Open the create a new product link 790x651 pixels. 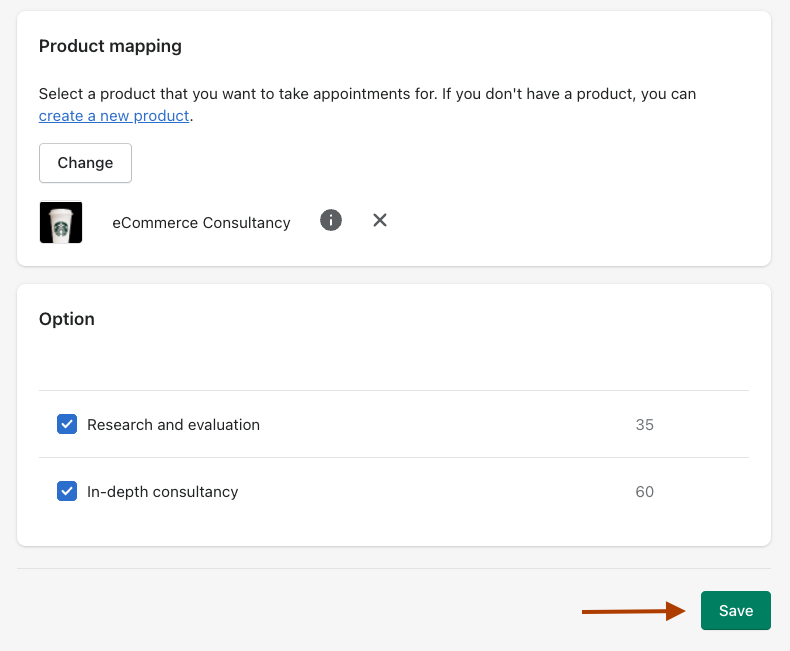pos(114,116)
